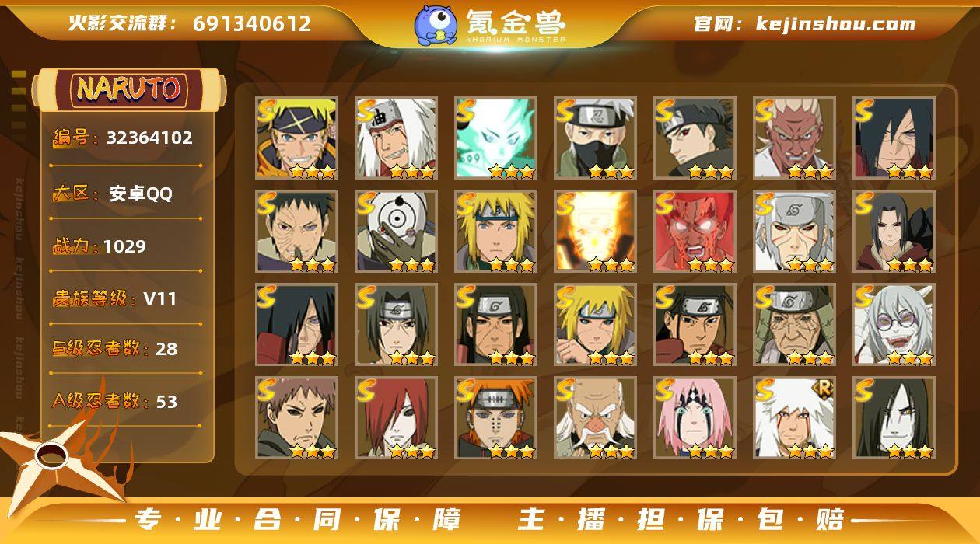Viewport: 980px width, 544px height.
Task: Select the Kakashi portrait with face mask
Action: [x=595, y=138]
